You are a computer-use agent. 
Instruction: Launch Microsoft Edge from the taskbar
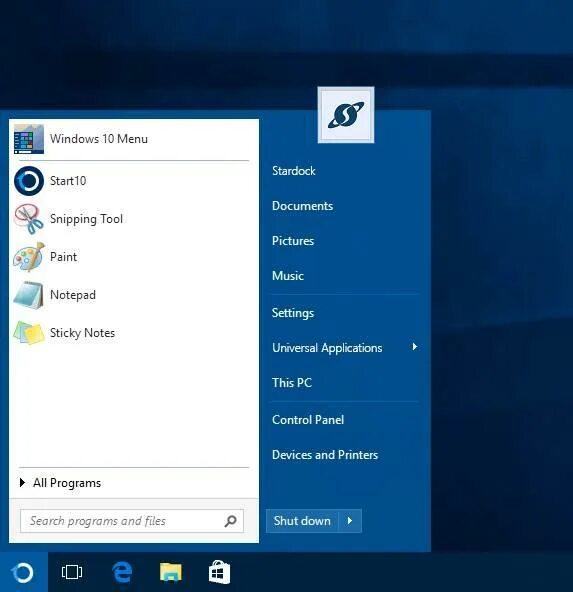(122, 572)
